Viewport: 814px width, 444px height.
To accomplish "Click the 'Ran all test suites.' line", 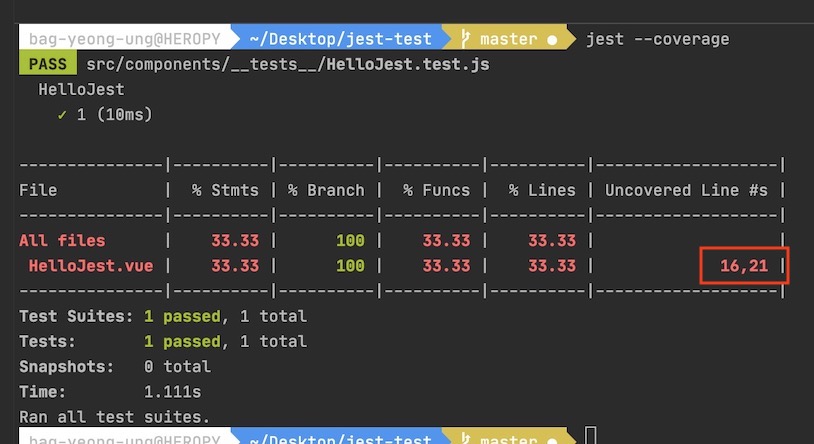I will click(x=115, y=416).
